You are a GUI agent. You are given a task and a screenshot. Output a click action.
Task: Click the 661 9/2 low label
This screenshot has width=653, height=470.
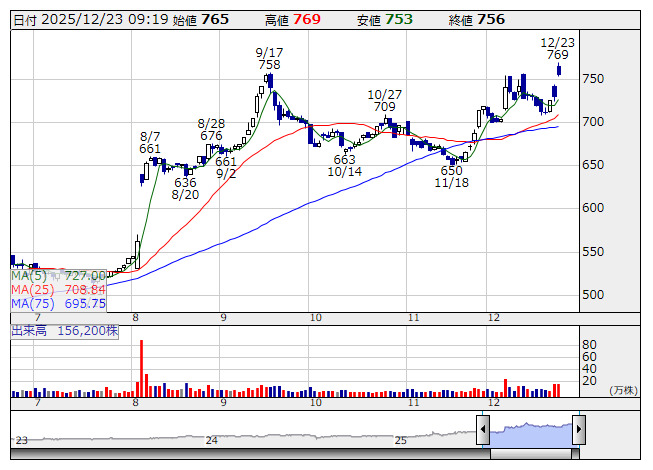(x=226, y=167)
